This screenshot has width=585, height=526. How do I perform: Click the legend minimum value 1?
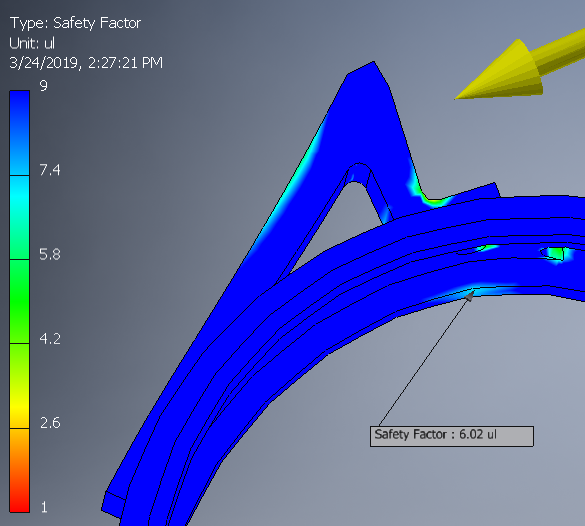coord(44,507)
